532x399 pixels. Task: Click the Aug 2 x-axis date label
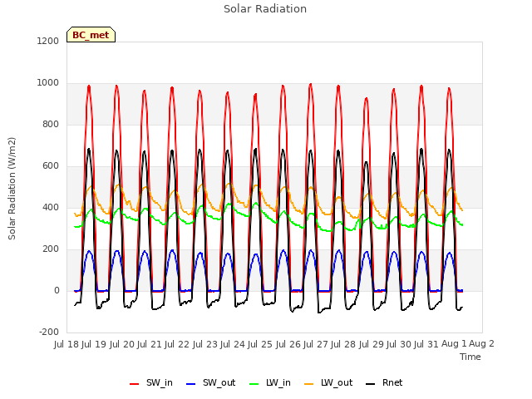click(482, 343)
